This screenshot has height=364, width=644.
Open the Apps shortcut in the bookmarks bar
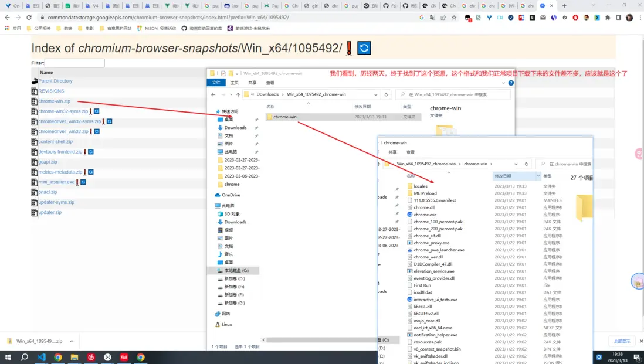click(13, 28)
